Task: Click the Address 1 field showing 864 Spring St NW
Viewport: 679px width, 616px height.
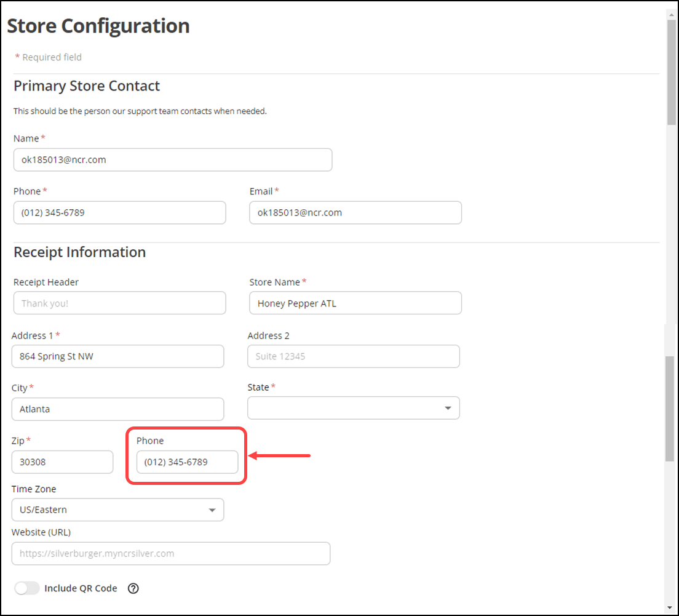Action: click(x=117, y=356)
